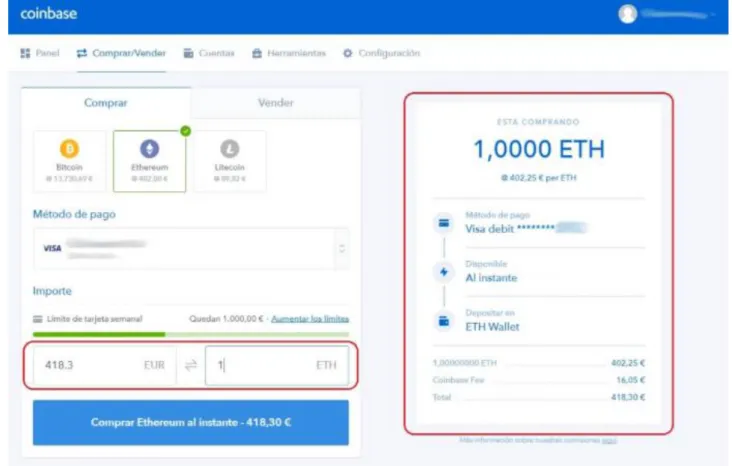This screenshot has width=732, height=466.
Task: Click the Quedan 1.000,00 € text
Action: (x=226, y=319)
